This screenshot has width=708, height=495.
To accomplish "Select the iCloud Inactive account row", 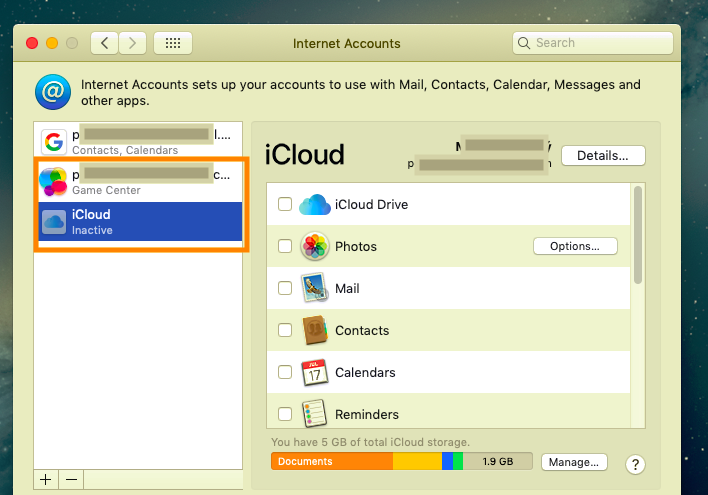I will click(x=140, y=221).
